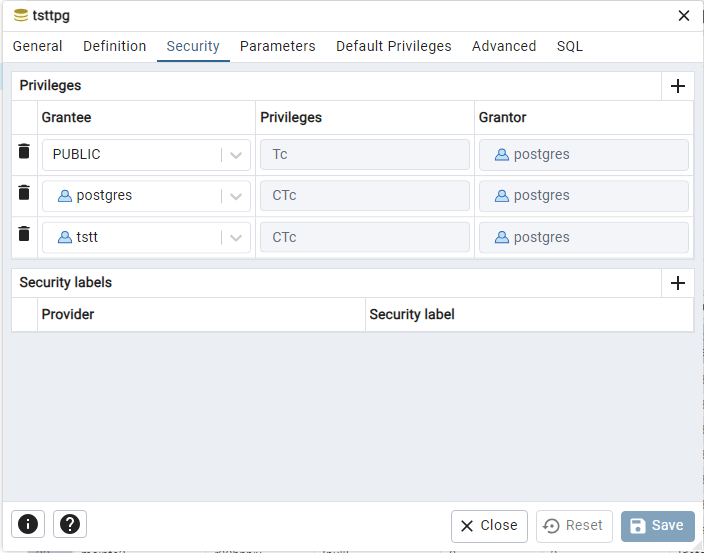
Task: Add a new security label row
Action: (x=678, y=283)
